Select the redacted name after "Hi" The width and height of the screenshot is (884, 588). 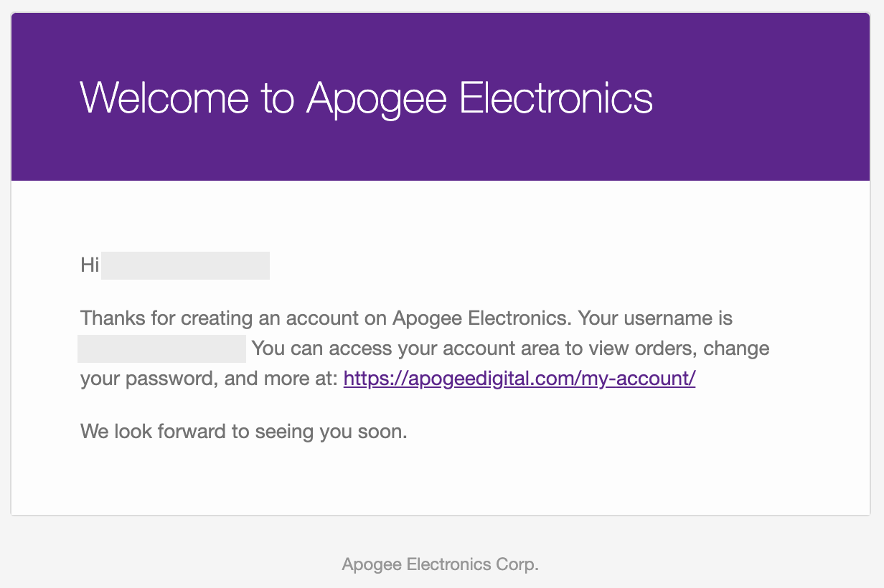(x=185, y=265)
